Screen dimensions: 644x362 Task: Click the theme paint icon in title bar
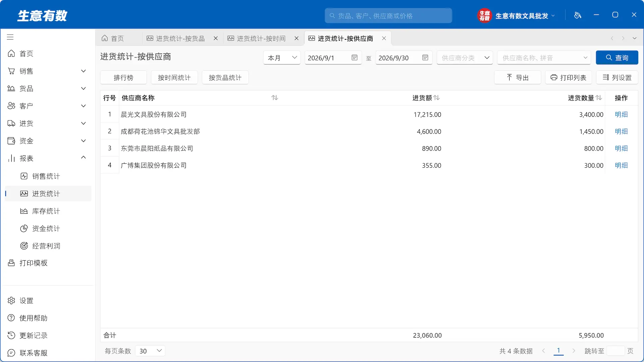point(578,15)
